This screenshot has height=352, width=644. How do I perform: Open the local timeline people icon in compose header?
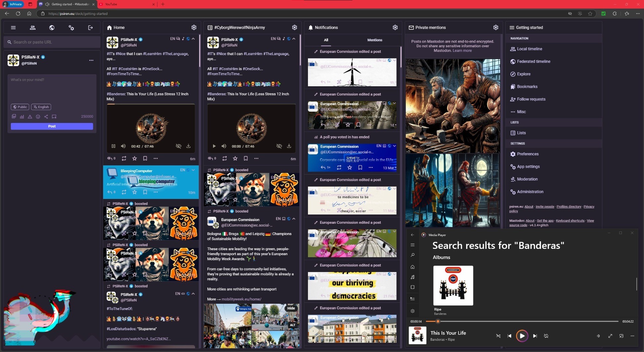pos(32,28)
